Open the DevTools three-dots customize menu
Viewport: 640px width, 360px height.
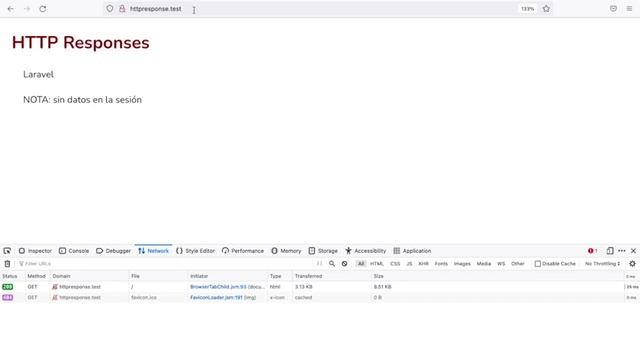coord(622,251)
